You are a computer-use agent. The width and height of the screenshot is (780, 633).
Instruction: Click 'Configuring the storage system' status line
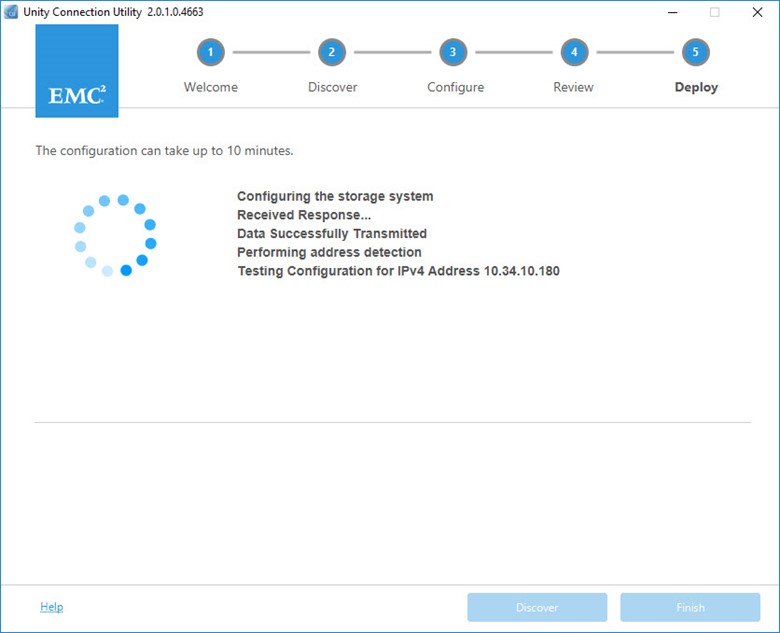click(x=335, y=197)
